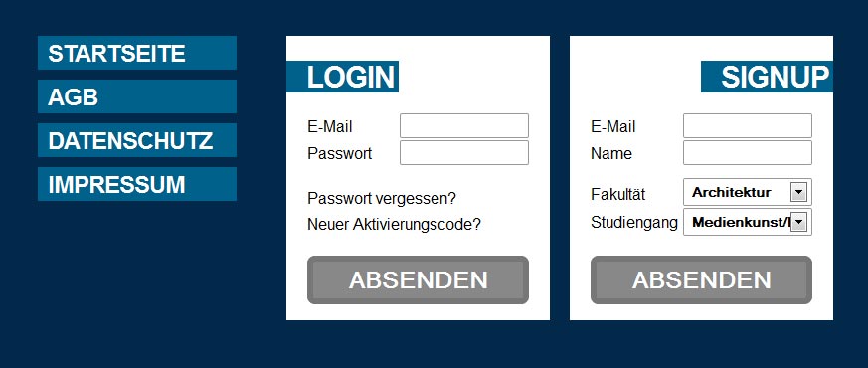Click the Fakultät label text

(617, 195)
